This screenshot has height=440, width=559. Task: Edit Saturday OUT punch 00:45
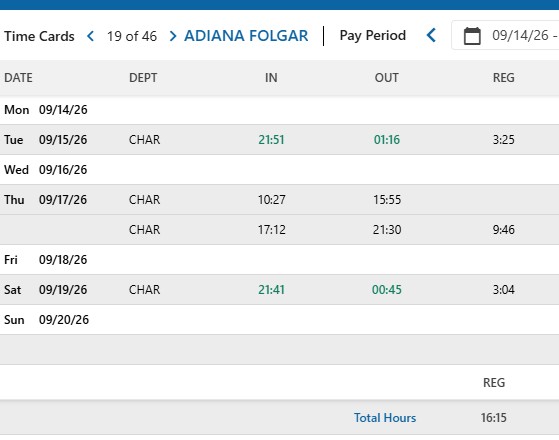[x=387, y=290]
